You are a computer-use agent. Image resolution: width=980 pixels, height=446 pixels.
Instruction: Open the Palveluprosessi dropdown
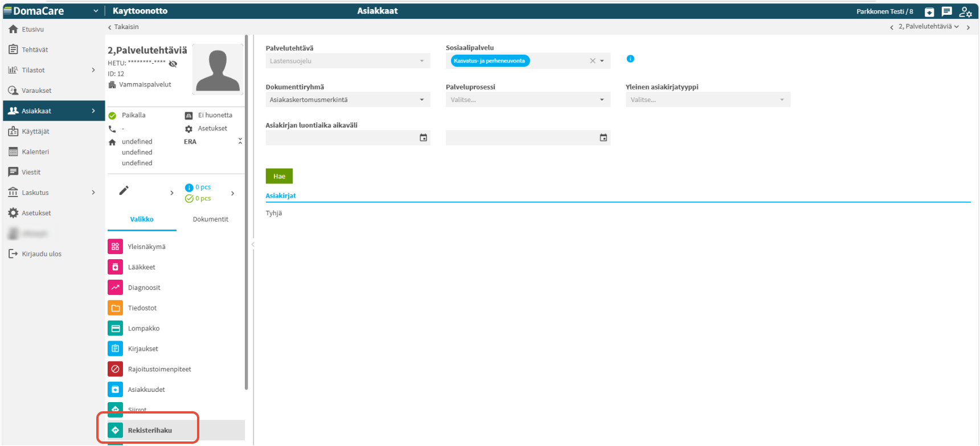(528, 100)
